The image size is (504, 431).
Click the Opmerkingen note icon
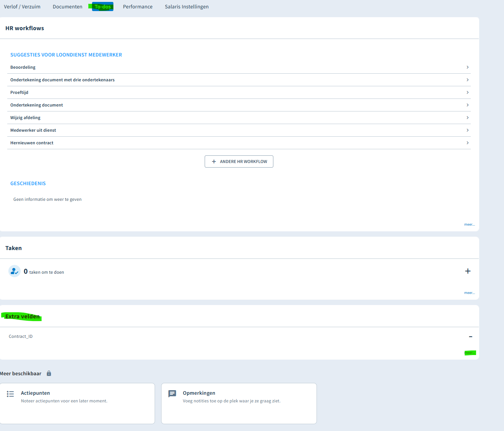pyautogui.click(x=172, y=394)
